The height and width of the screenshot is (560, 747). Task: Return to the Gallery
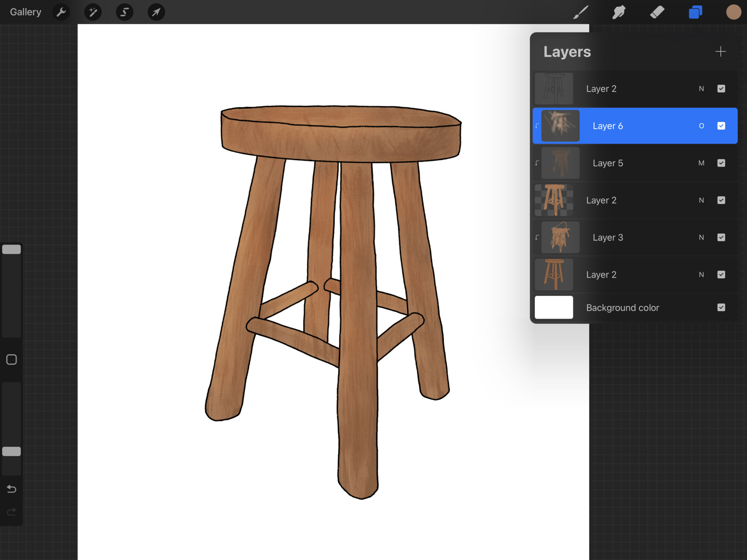pos(25,12)
